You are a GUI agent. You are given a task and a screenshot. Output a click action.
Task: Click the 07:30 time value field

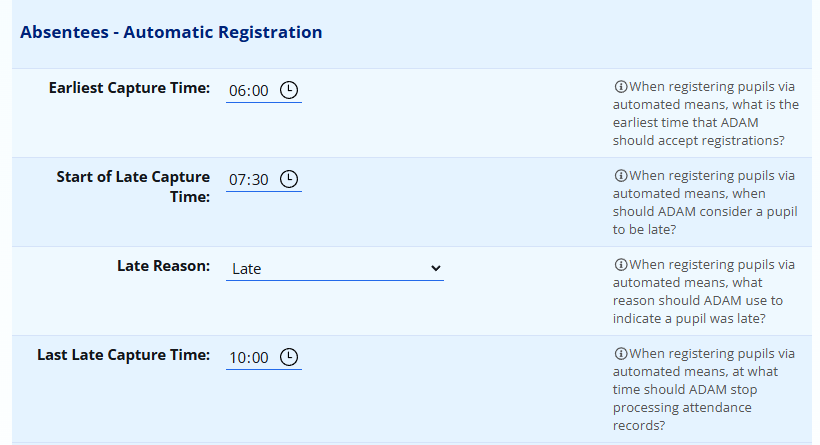[249, 180]
